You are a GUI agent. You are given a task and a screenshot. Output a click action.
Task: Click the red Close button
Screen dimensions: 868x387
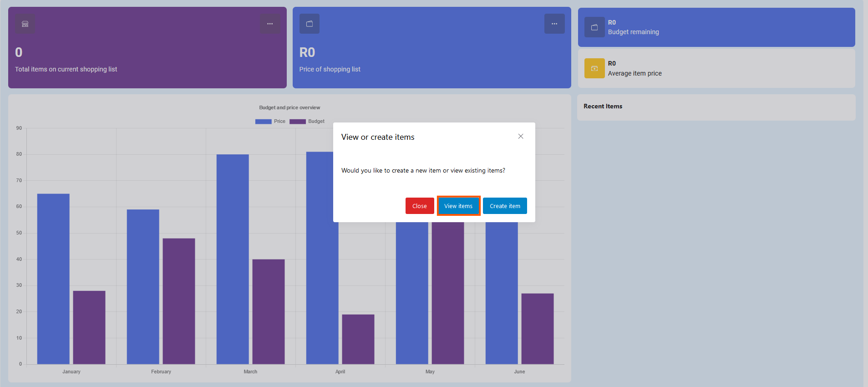coord(419,206)
